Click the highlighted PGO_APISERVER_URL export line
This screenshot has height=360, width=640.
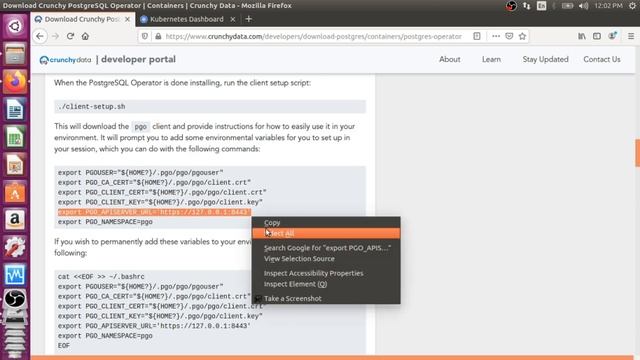click(154, 212)
